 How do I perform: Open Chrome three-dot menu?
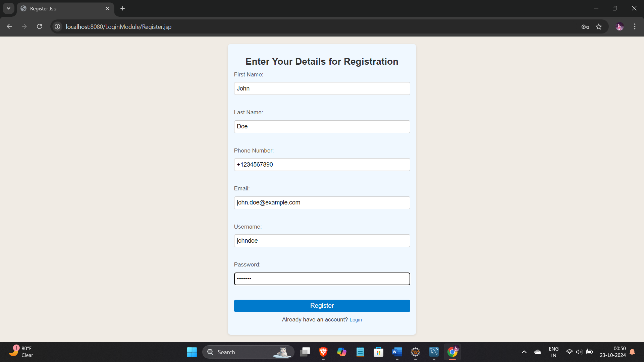point(635,26)
